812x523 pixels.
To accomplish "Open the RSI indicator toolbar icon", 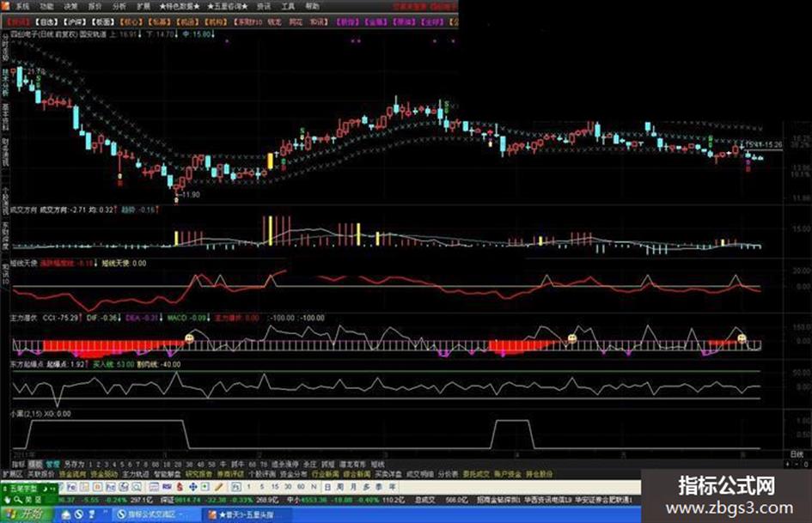I will click(167, 487).
